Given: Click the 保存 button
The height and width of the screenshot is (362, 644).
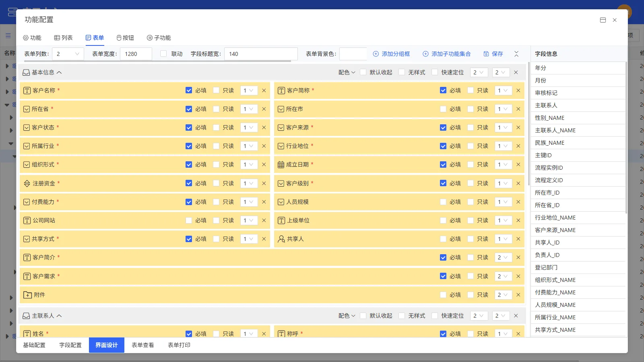Looking at the screenshot, I should click(493, 54).
